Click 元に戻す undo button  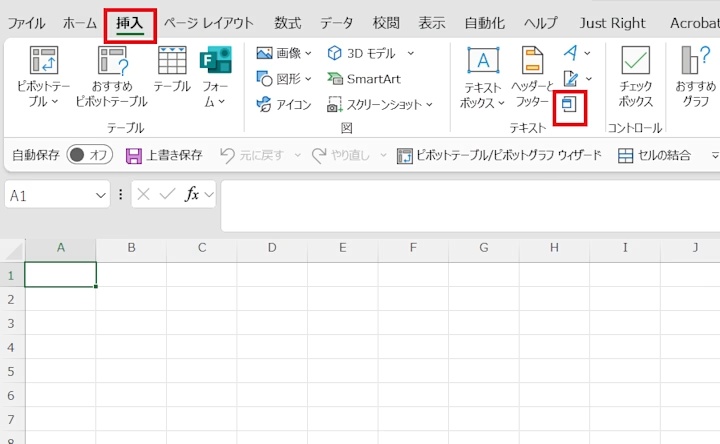tap(252, 155)
